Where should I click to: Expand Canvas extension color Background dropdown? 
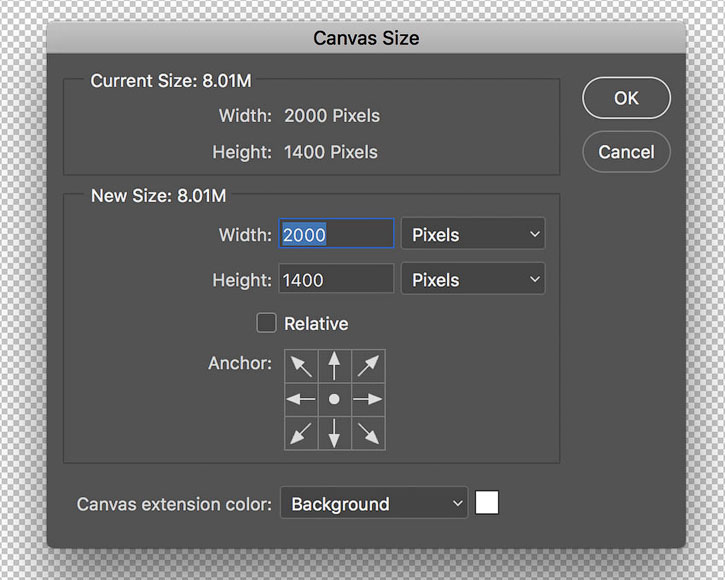[374, 503]
